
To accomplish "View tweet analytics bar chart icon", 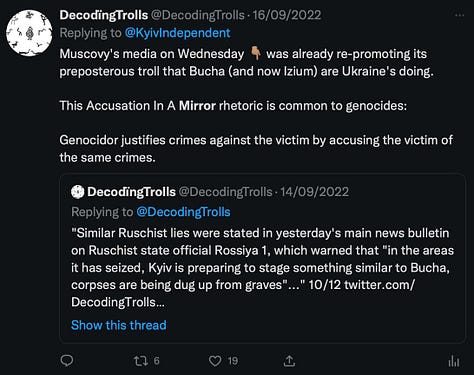I will pos(454,361).
